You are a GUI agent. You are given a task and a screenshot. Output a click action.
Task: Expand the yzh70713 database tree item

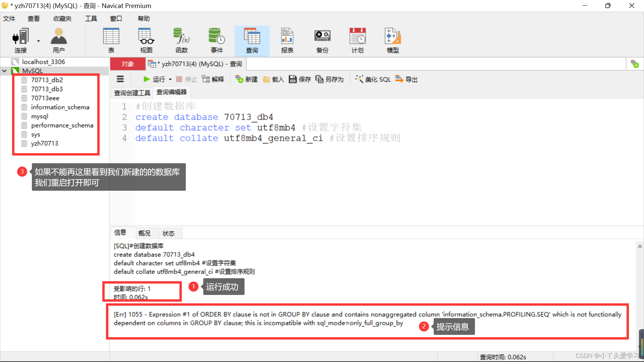pos(44,143)
